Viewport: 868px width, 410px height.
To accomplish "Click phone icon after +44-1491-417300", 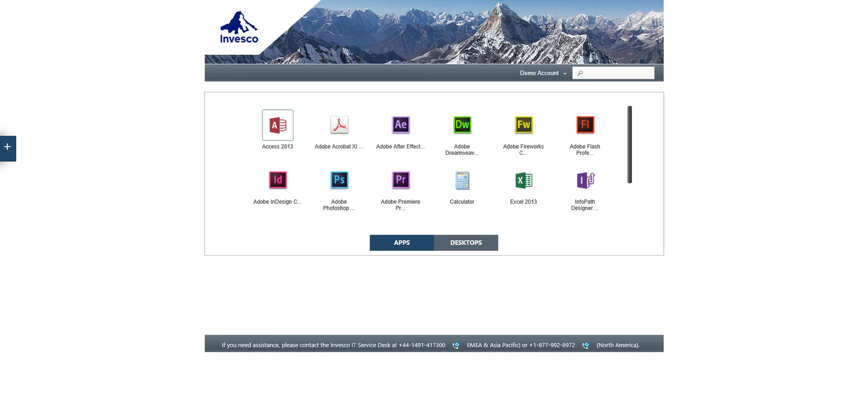I will [x=456, y=345].
